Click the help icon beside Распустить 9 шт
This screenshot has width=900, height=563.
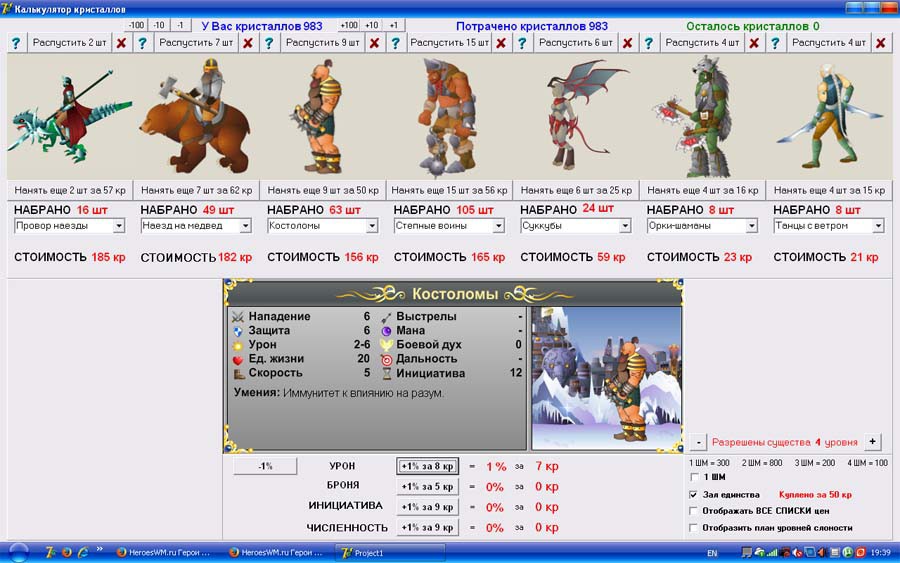coord(269,43)
